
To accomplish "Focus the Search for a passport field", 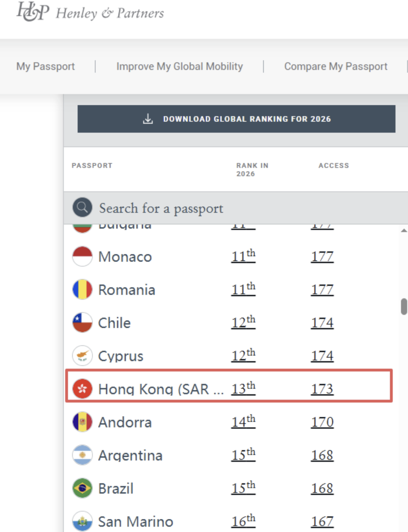I will (x=231, y=208).
